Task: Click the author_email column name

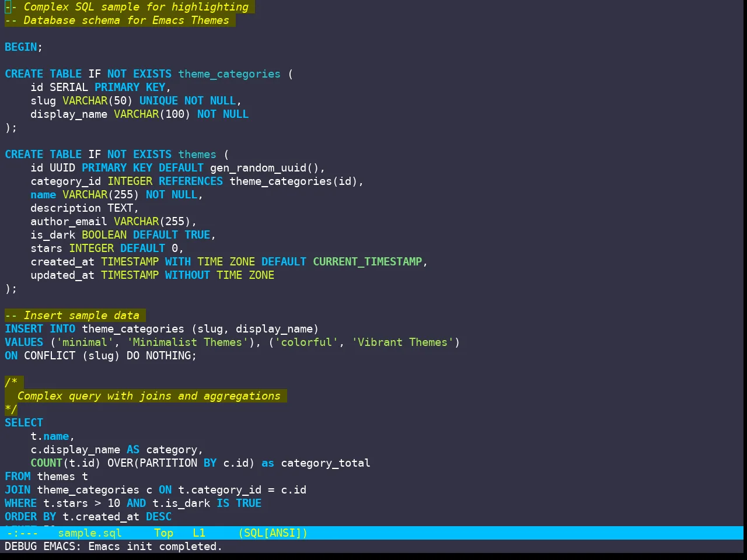Action: 69,222
